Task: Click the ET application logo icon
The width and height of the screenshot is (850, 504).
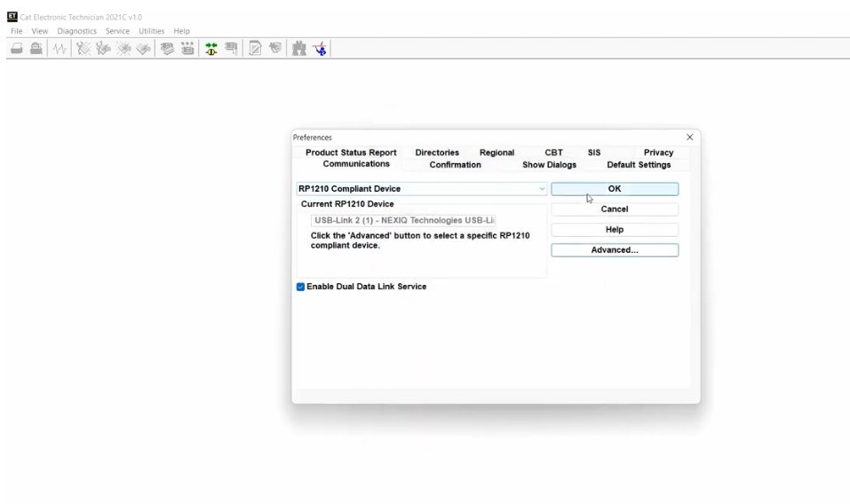Action: pyautogui.click(x=12, y=17)
